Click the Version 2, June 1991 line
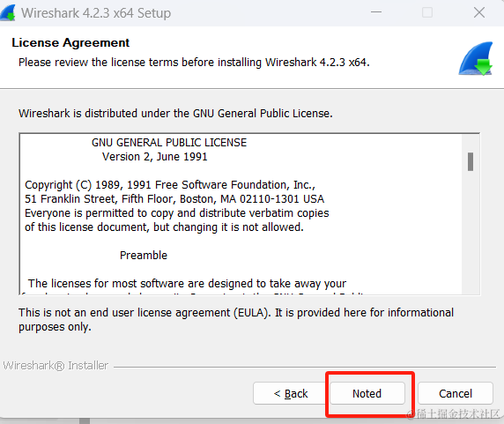Viewport: 504px width, 424px height. tap(154, 157)
